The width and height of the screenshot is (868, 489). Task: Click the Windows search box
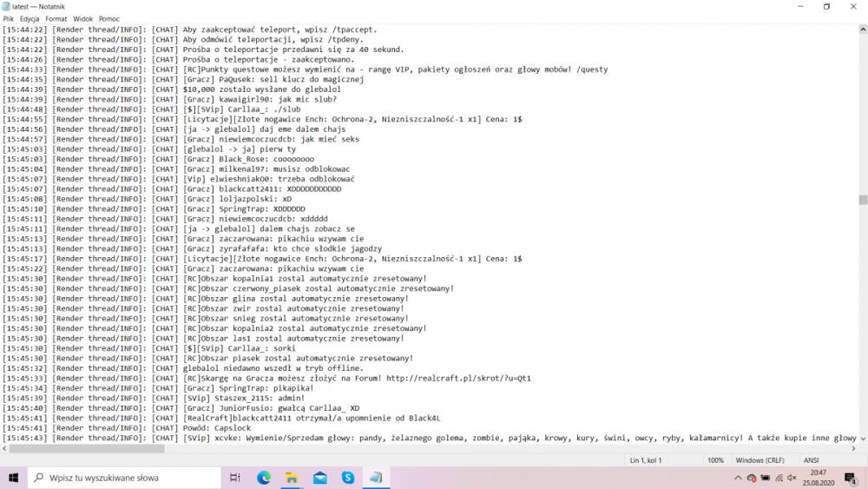click(x=126, y=478)
